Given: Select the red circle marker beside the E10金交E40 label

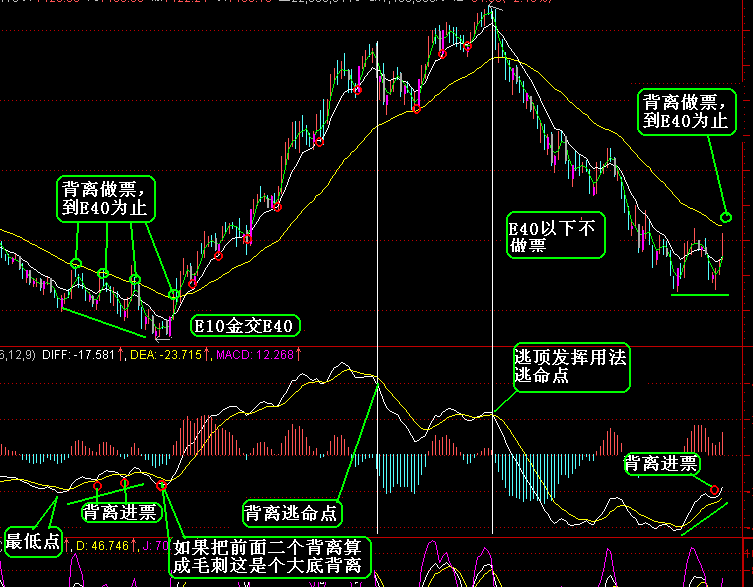Looking at the screenshot, I should pyautogui.click(x=192, y=284).
